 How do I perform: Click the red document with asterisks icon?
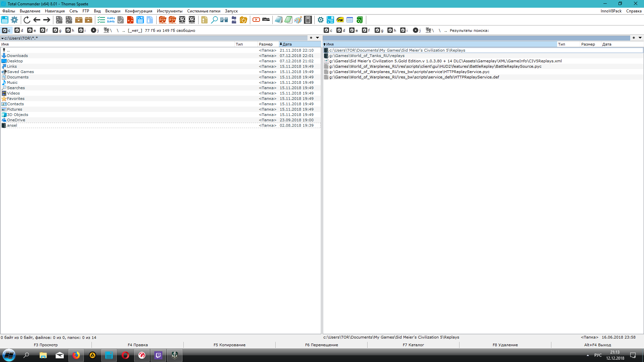130,20
